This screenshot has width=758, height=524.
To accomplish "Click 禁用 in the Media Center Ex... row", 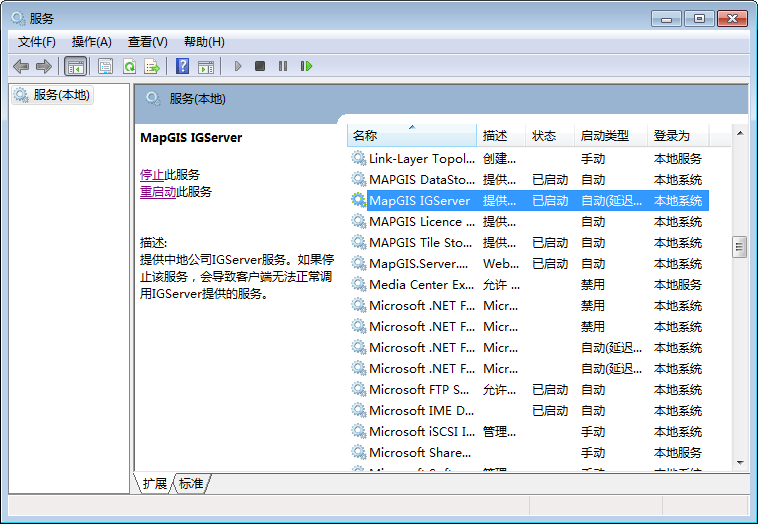I will pos(593,284).
